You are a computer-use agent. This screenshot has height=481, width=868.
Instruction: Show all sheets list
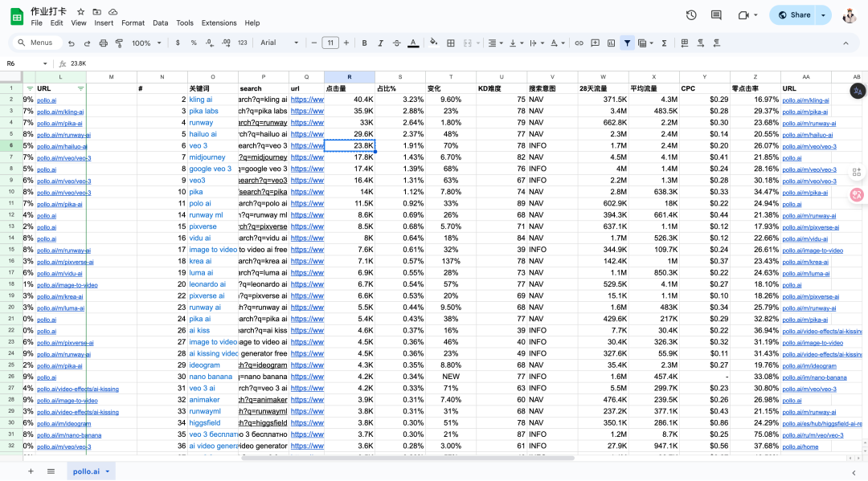(51, 471)
